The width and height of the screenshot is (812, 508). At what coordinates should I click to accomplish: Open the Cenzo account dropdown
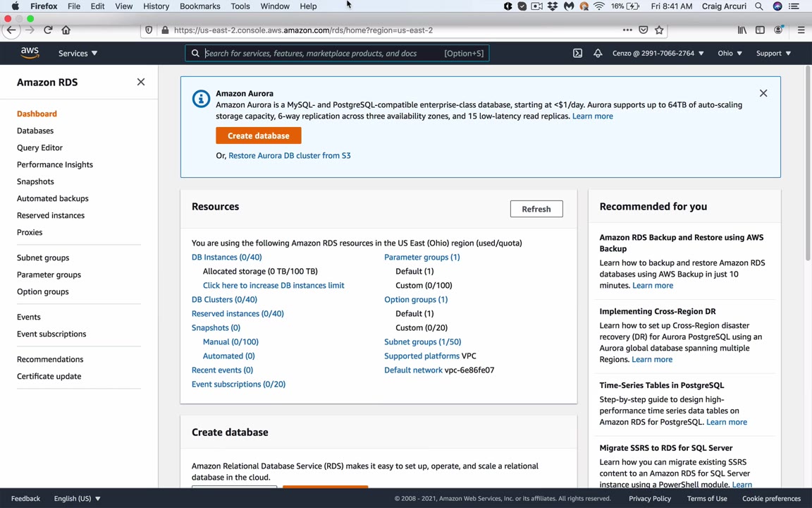pyautogui.click(x=658, y=53)
